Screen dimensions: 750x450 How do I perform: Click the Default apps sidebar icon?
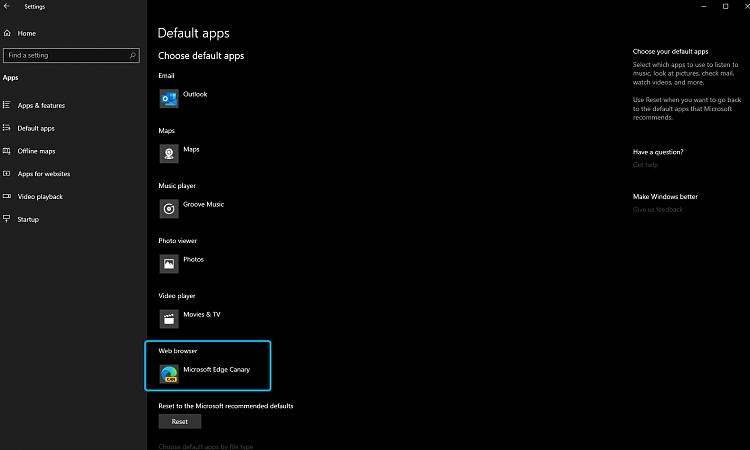tap(7, 128)
